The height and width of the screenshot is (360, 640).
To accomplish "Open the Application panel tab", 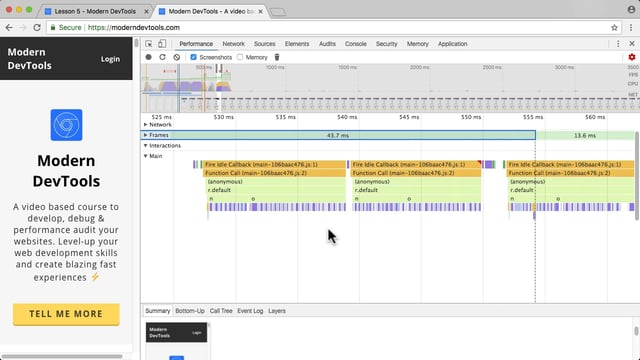I will coord(453,44).
